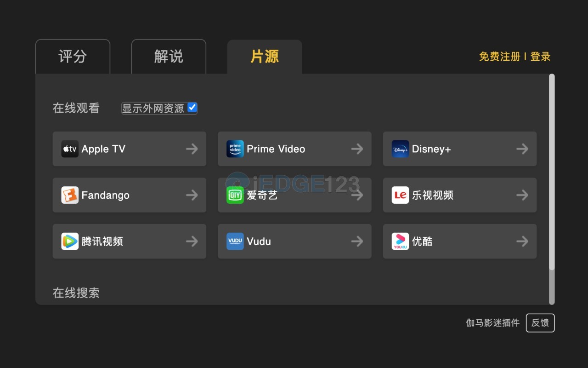Screen dimensions: 588x368
Task: Click the 伽马影迷插件 label
Action: coord(493,323)
